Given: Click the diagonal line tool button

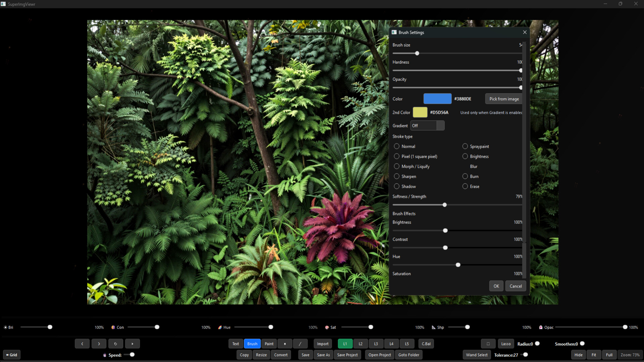Looking at the screenshot, I should tap(300, 344).
